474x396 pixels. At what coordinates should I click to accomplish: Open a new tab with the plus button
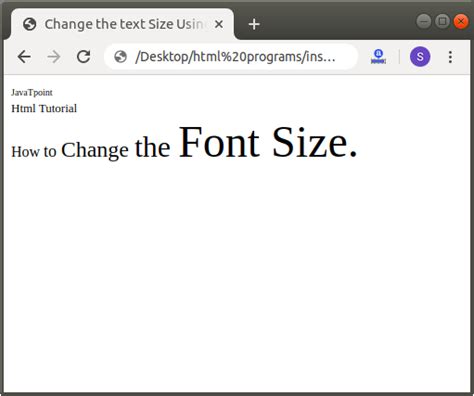click(254, 24)
